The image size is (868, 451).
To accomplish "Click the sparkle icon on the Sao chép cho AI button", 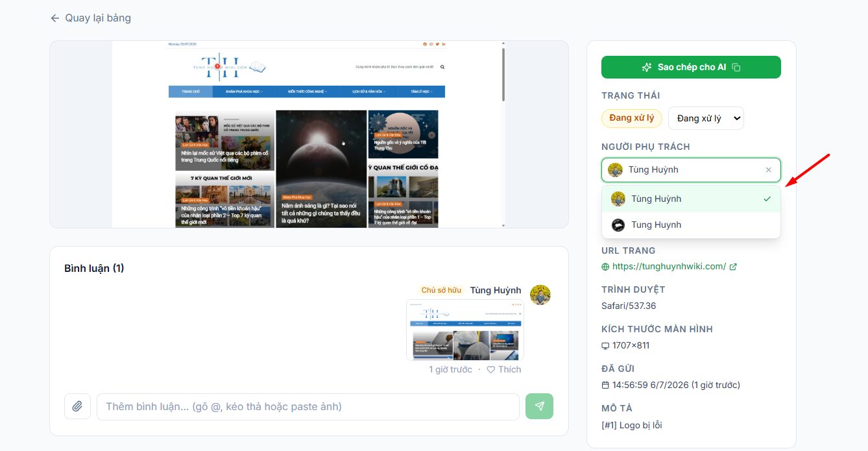I will click(647, 67).
